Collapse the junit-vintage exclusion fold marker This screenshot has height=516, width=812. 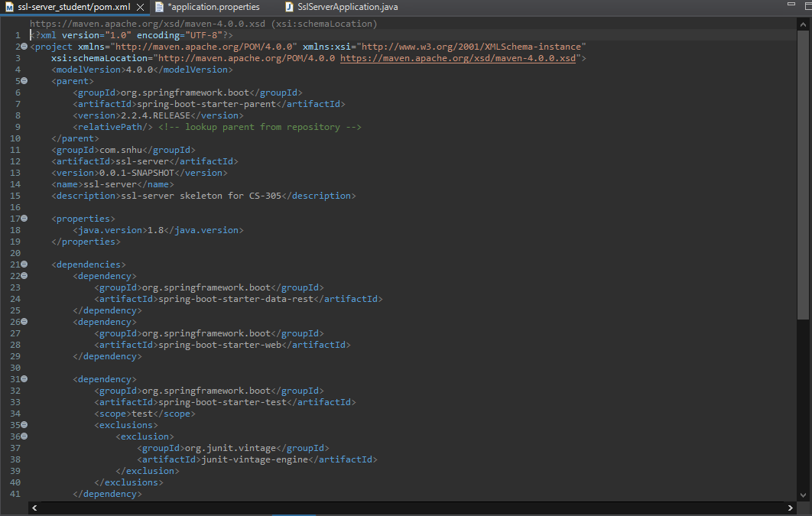[x=24, y=436]
